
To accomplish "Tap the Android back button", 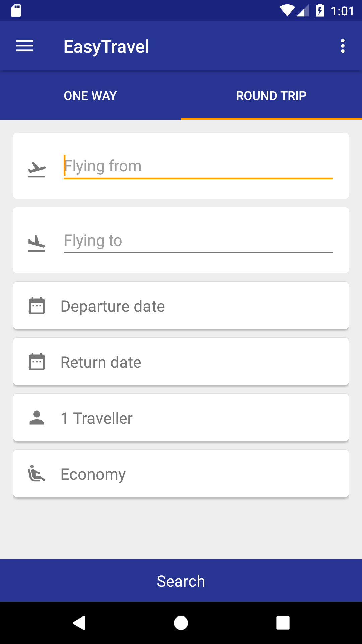I will coord(79,623).
